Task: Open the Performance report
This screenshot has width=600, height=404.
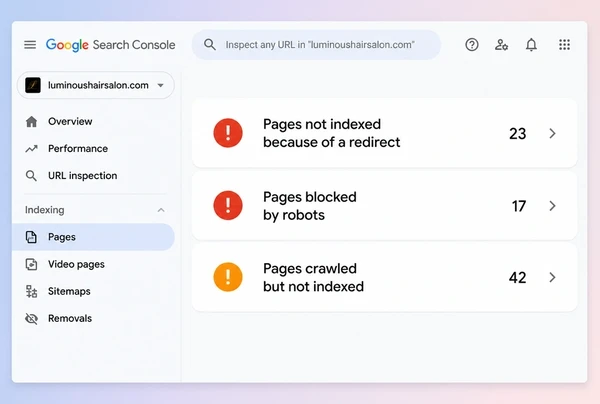Action: point(78,148)
